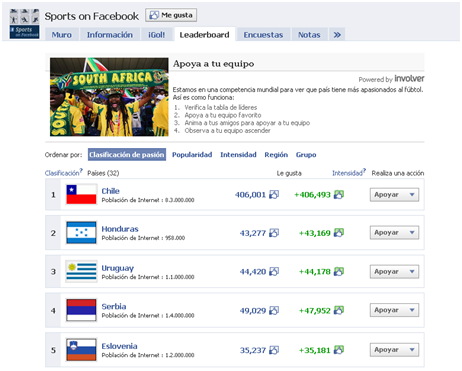Sort by Clasificación de pasión
Viewport: 462px width, 371px height.
tap(127, 155)
